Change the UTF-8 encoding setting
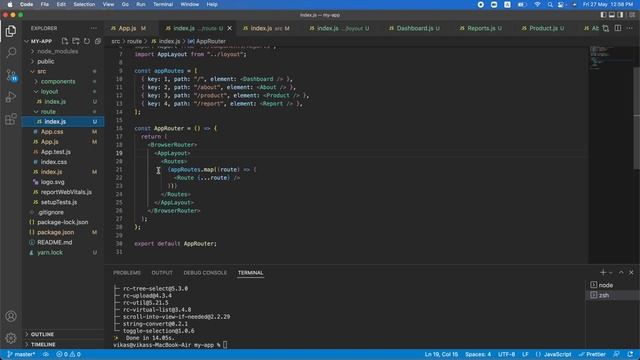 tap(507, 354)
